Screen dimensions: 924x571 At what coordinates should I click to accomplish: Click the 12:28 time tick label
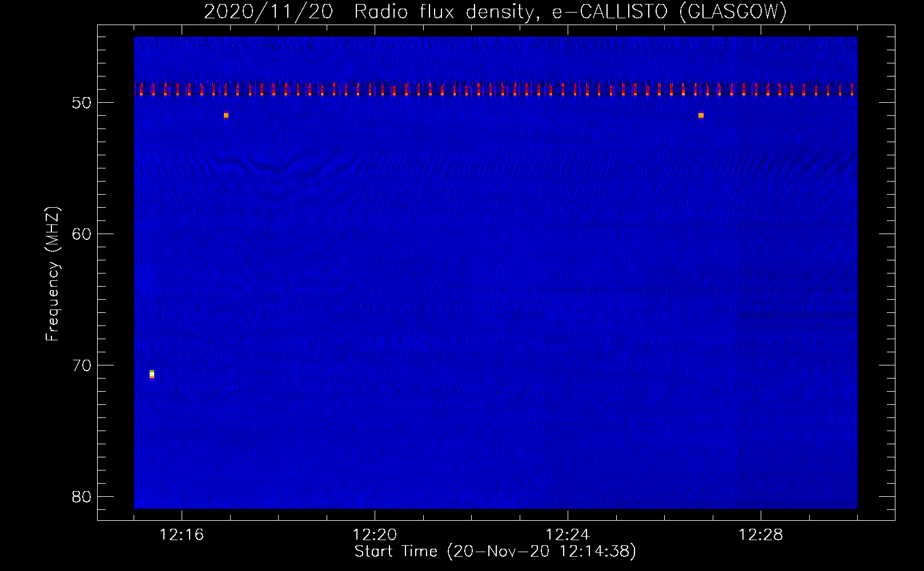pos(761,535)
